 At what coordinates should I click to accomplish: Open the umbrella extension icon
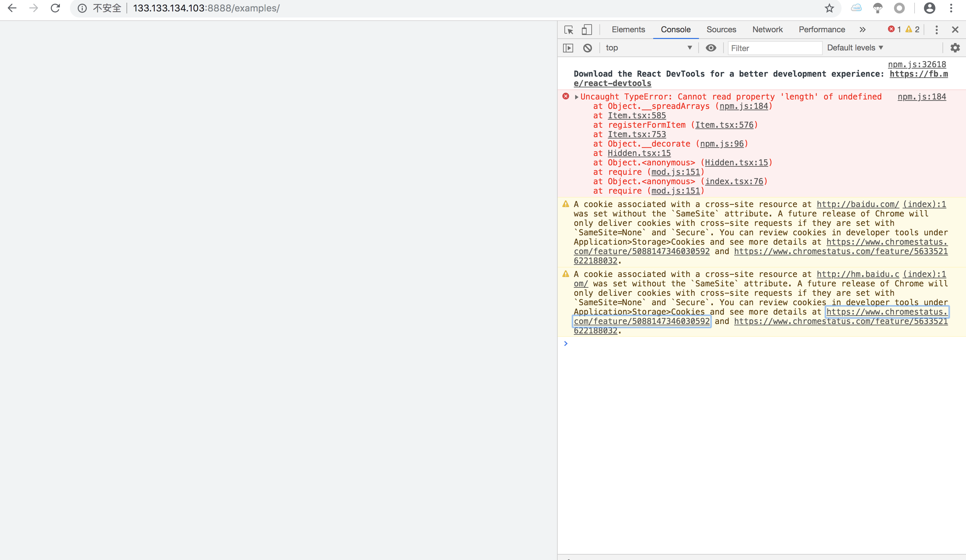point(878,8)
